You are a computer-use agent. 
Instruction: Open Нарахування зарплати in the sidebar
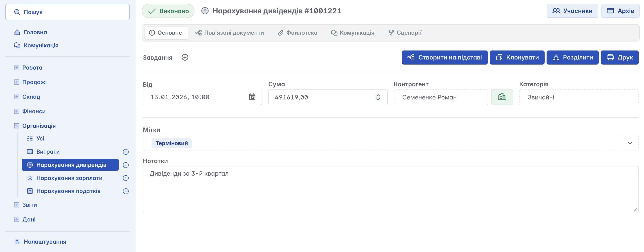pyautogui.click(x=69, y=178)
